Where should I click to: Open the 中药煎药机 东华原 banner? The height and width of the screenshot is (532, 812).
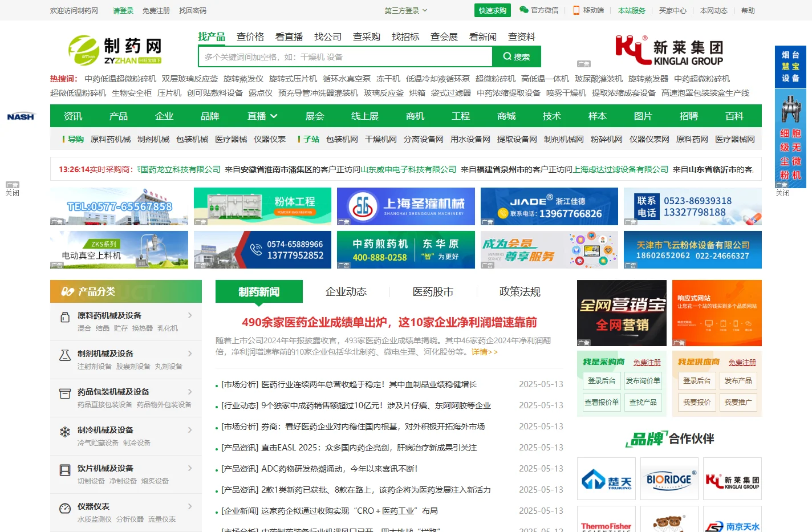point(406,250)
